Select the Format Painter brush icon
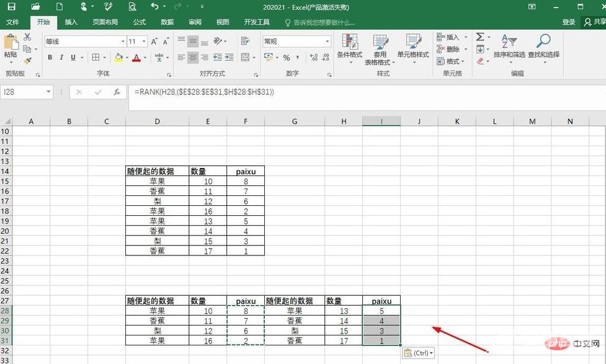The height and width of the screenshot is (364, 606). 27,61
